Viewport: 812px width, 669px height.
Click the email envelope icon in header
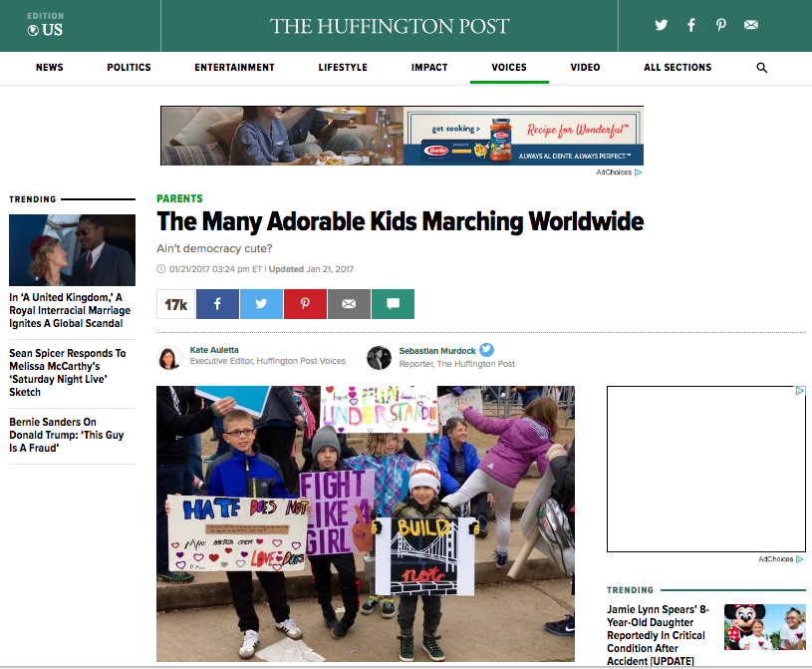[751, 25]
